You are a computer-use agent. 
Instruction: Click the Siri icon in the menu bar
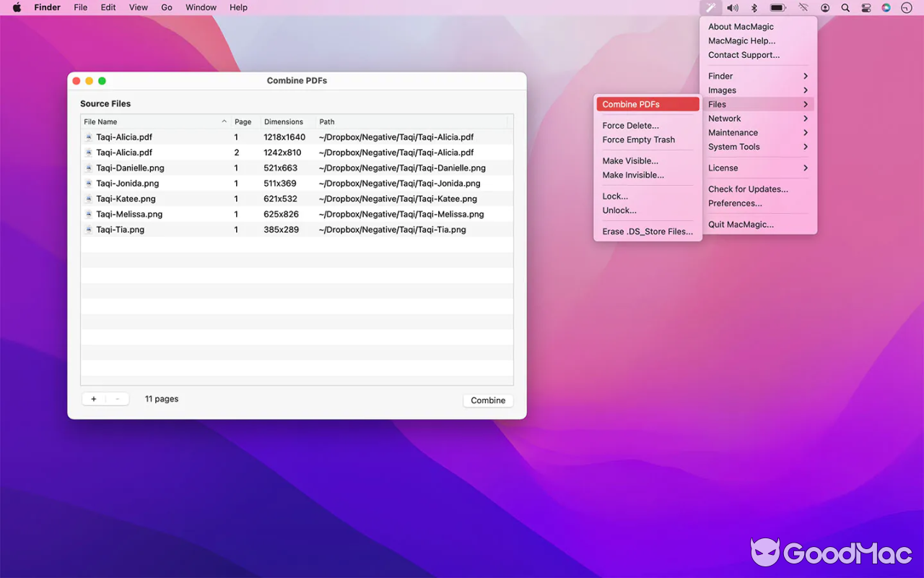click(x=886, y=7)
